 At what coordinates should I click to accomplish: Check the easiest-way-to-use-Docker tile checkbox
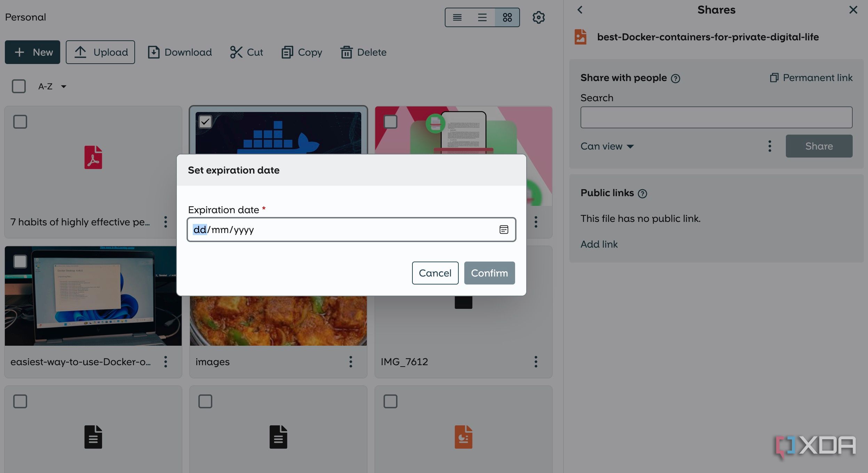point(20,262)
